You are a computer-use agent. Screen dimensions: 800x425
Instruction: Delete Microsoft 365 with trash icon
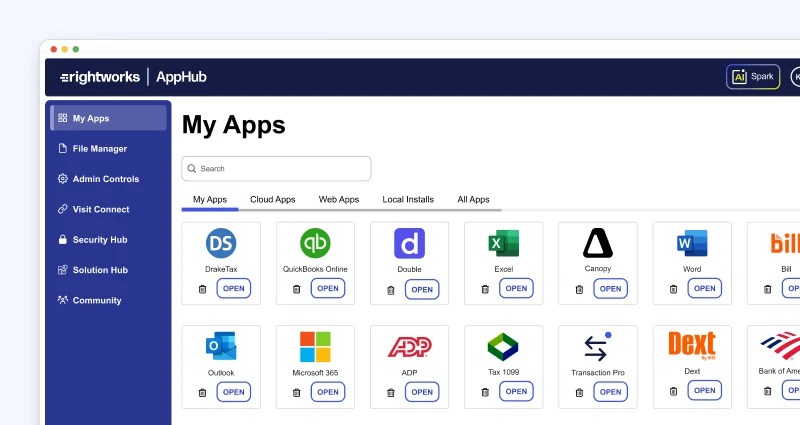(x=296, y=393)
